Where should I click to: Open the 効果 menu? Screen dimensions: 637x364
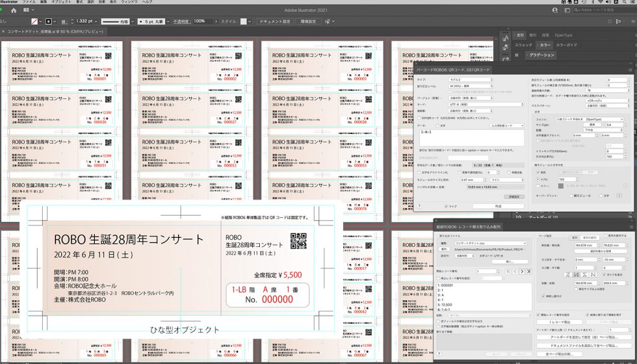(x=101, y=2)
